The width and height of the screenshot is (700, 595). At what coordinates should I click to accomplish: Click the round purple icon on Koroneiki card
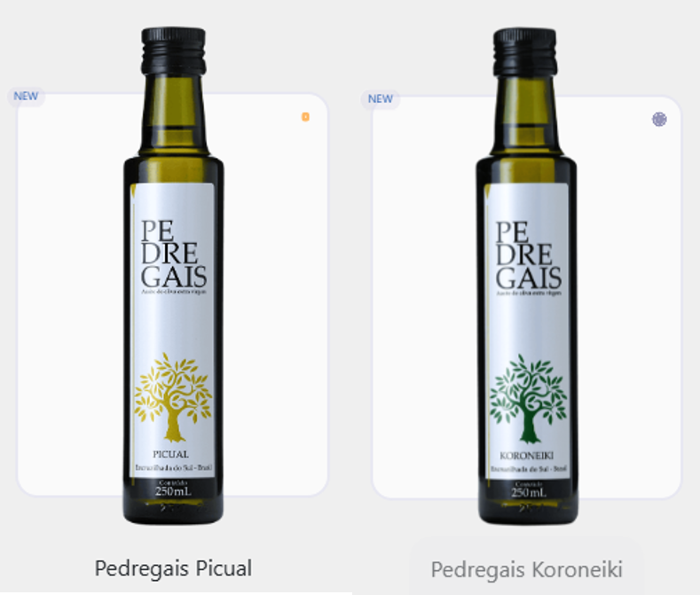(659, 119)
